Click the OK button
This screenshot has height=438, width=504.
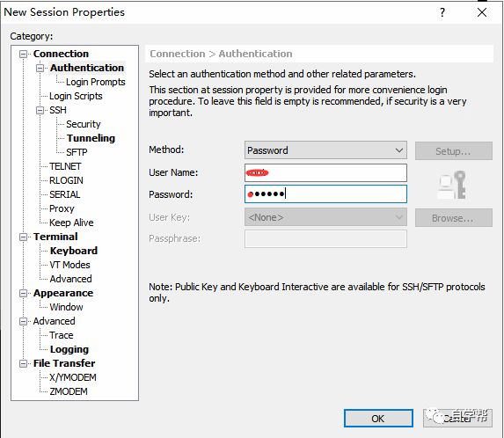[x=378, y=419]
